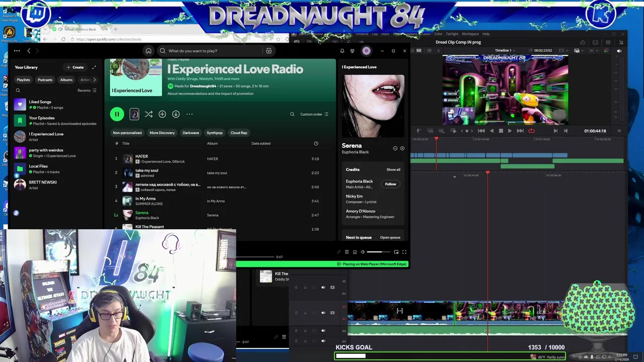Mute the A3 track in DaVinci timeline

click(x=323, y=331)
